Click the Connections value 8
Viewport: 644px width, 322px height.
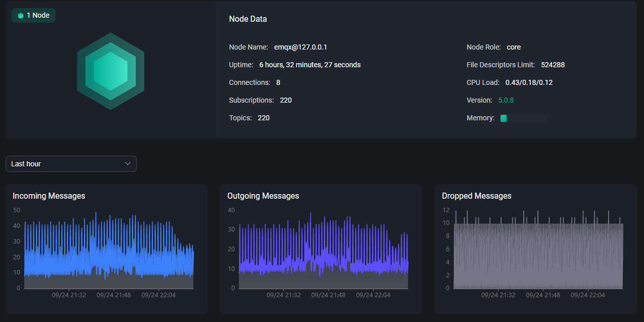(278, 82)
